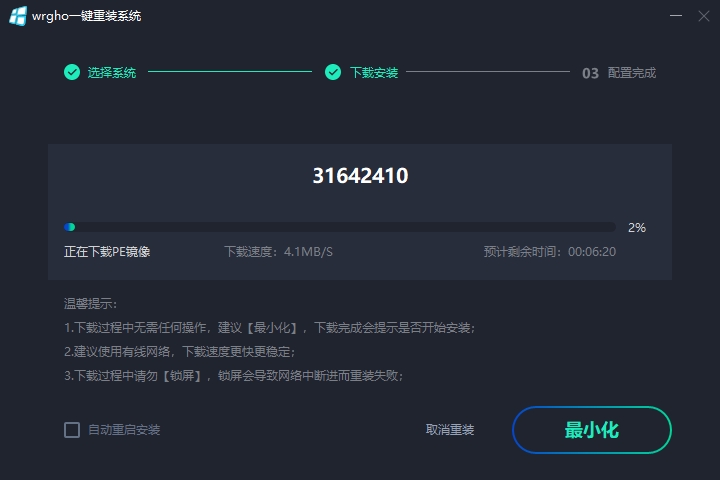Close the installer with the X icon
Viewport: 720px width, 480px height.
tap(703, 16)
